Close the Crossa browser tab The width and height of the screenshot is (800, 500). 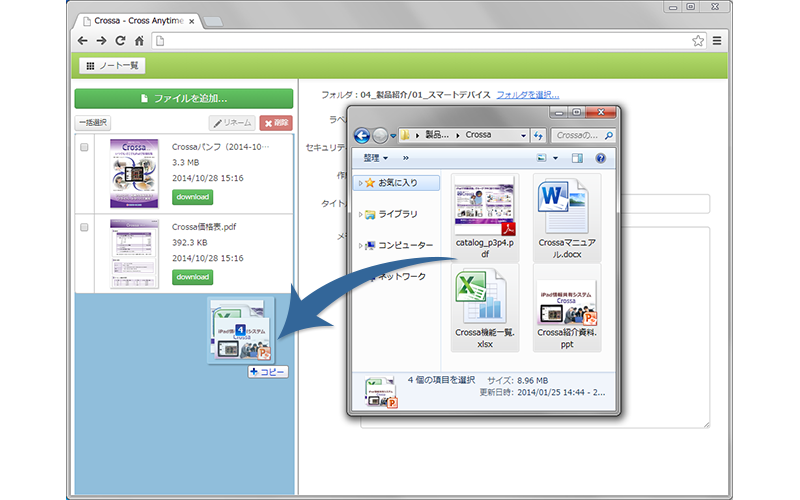191,21
